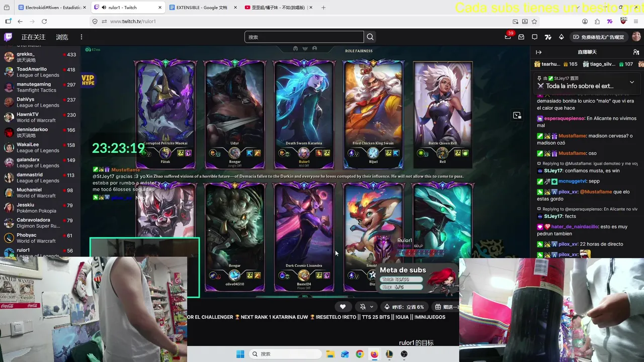Open the Windows Start button
The image size is (644, 362).
point(240,354)
